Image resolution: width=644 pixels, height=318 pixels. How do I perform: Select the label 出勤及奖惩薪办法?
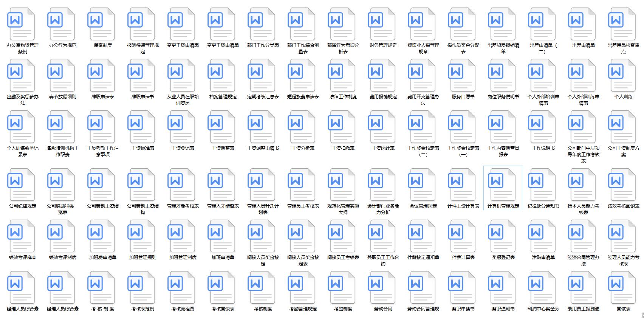click(23, 100)
